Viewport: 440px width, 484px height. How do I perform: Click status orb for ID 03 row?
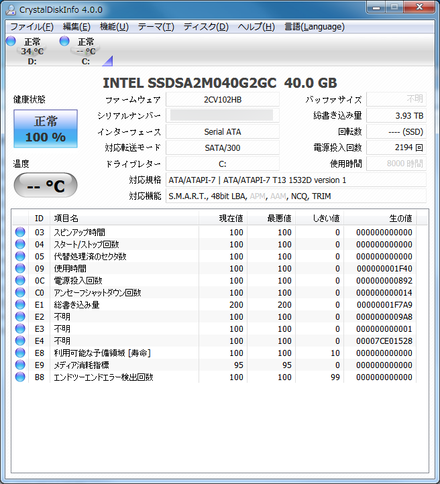[20, 232]
